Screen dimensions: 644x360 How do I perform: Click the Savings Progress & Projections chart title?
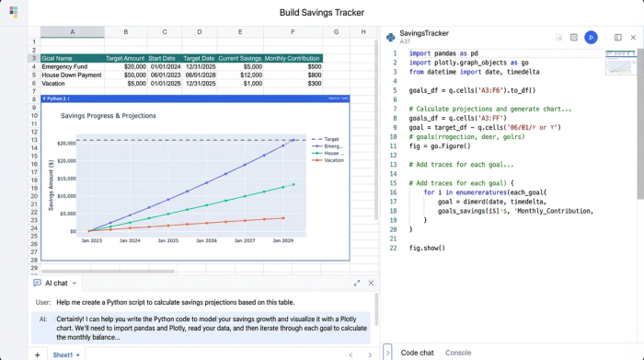coord(109,116)
